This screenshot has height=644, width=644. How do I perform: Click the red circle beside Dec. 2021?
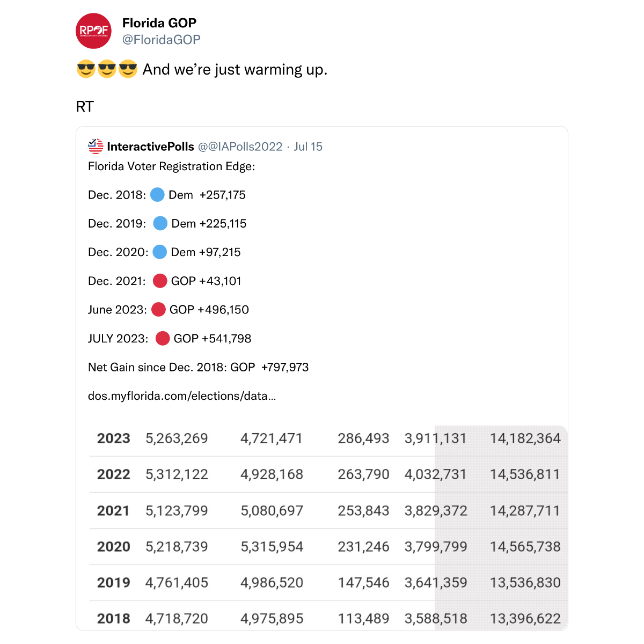tap(160, 281)
